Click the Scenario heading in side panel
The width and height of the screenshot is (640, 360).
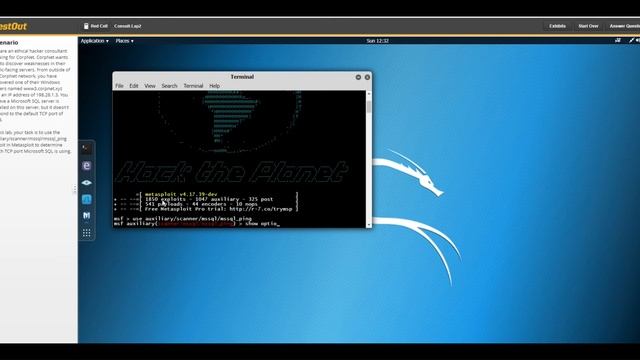click(x=9, y=42)
